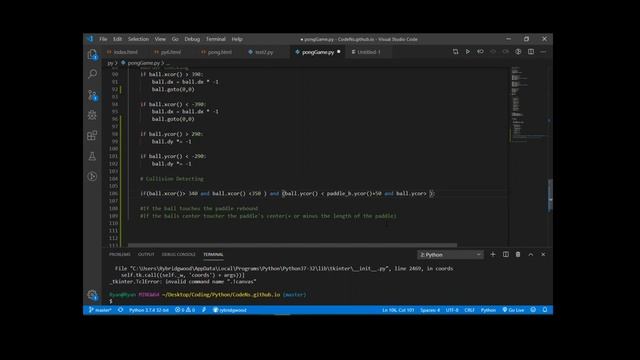Go to line via Ln 106 Col indicator

coord(398,310)
